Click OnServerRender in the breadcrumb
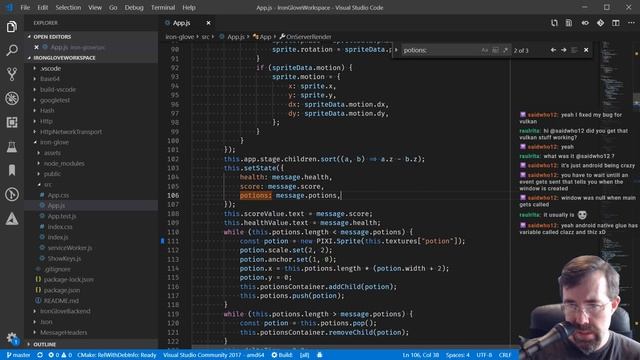 309,37
